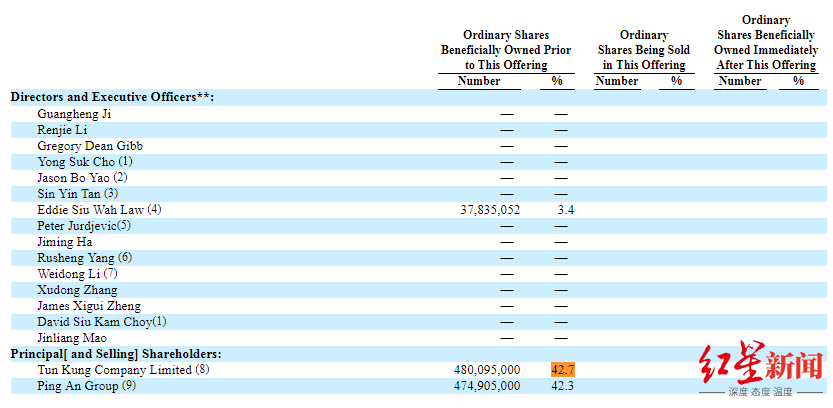Screen dimensions: 833x408
Task: Click the share count 474,905,000
Action: tap(487, 386)
